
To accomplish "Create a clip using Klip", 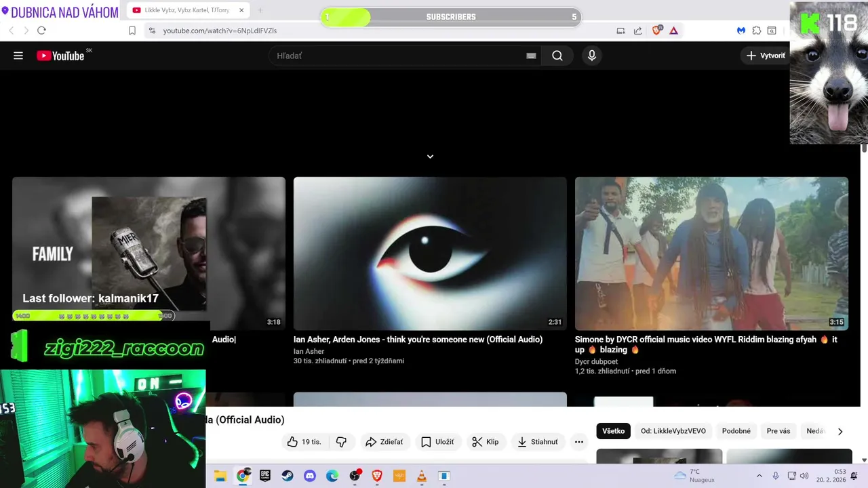I will point(486,442).
